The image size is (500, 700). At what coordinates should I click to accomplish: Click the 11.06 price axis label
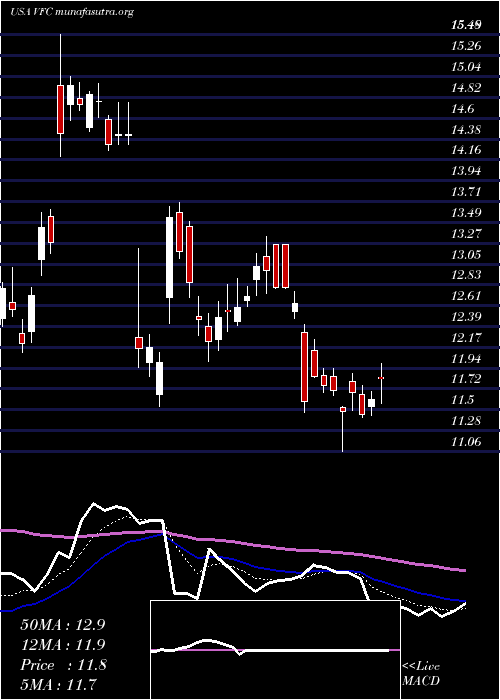pyautogui.click(x=466, y=442)
